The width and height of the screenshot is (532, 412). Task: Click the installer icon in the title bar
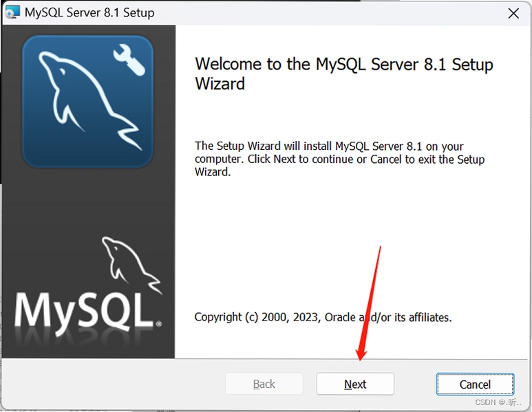[x=12, y=12]
